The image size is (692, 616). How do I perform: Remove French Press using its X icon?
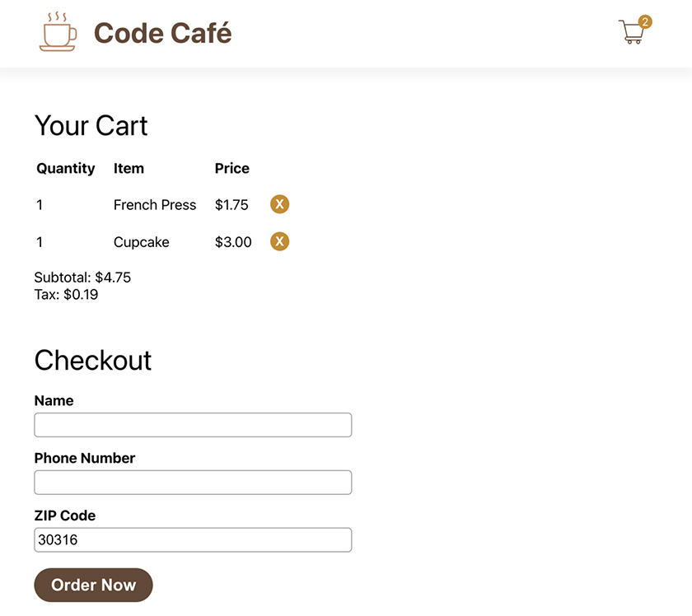tap(279, 204)
